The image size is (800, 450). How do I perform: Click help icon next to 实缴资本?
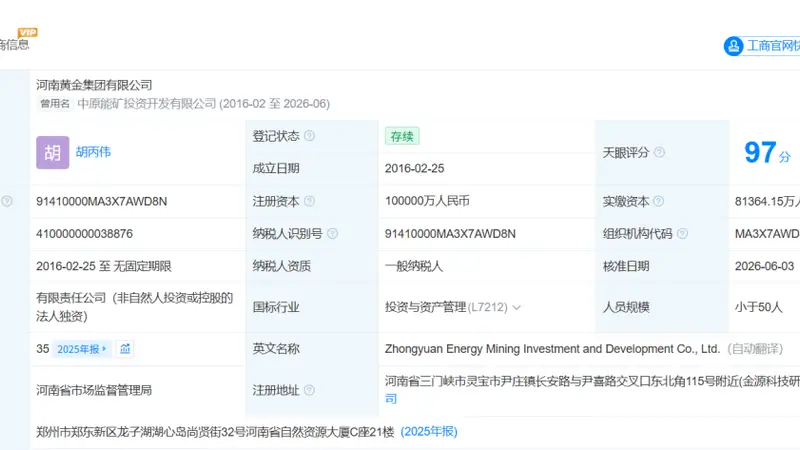coord(659,201)
